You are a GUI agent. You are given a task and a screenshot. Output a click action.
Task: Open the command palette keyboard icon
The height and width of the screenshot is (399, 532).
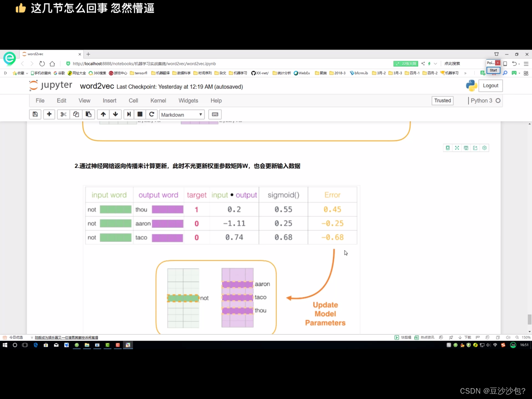(215, 114)
